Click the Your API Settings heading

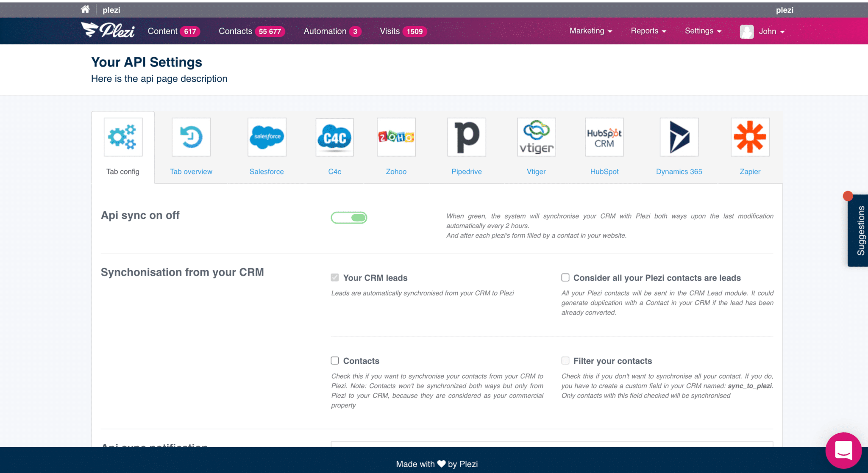click(x=147, y=62)
